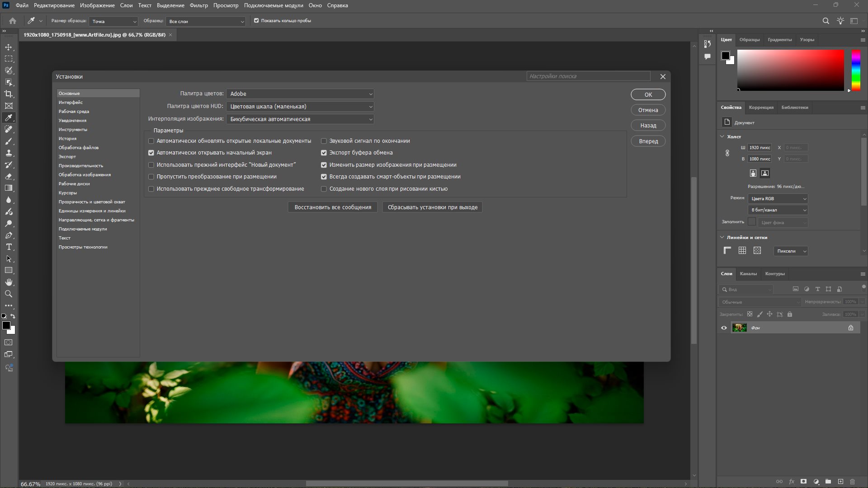The width and height of the screenshot is (868, 488).
Task: Select the Zoom tool in toolbar
Action: click(x=9, y=294)
